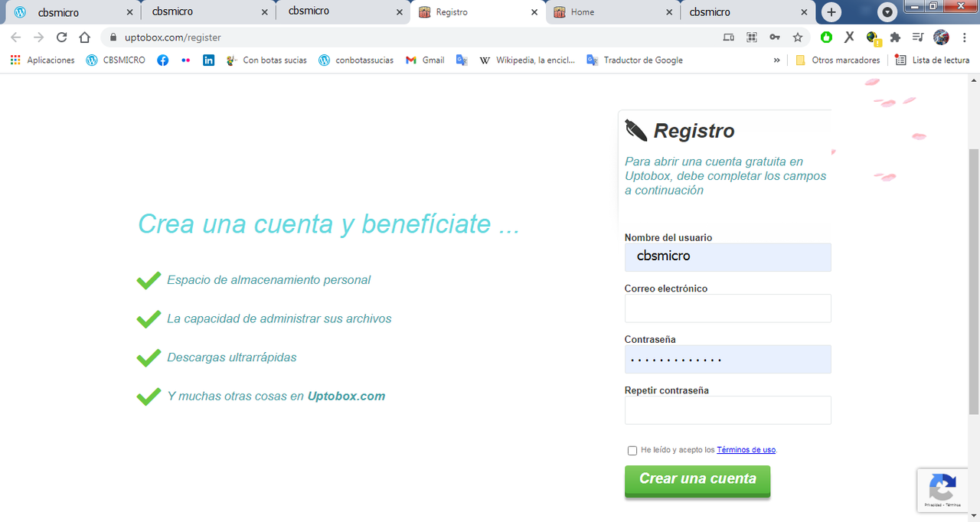980x522 pixels.
Task: Click the browser forward arrow
Action: pyautogui.click(x=38, y=37)
